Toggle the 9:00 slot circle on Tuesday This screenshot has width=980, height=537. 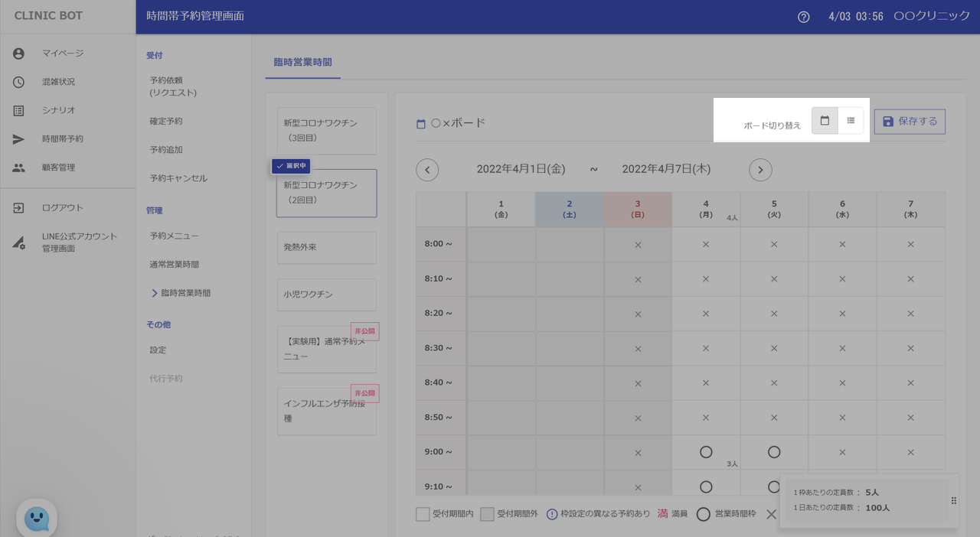click(774, 452)
